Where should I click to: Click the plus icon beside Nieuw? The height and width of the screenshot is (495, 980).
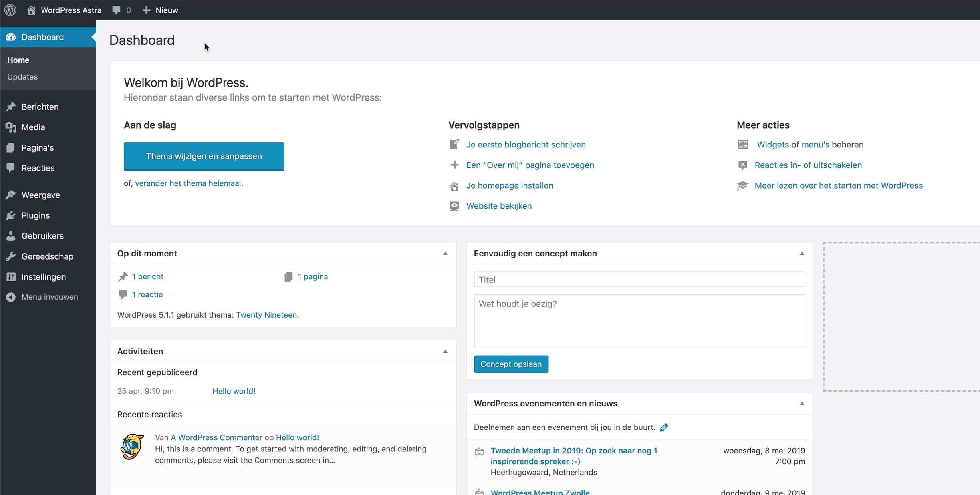pyautogui.click(x=146, y=10)
